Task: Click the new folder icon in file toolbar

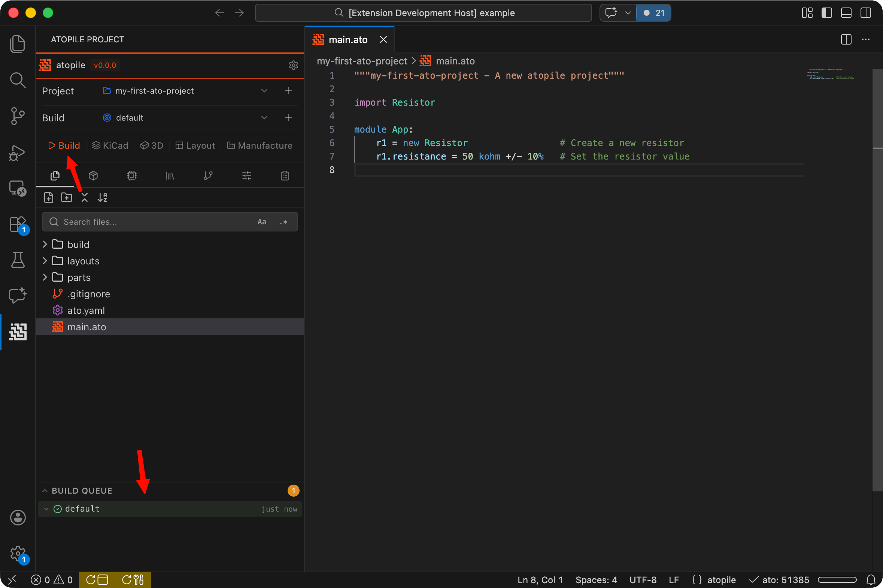Action: 67,197
